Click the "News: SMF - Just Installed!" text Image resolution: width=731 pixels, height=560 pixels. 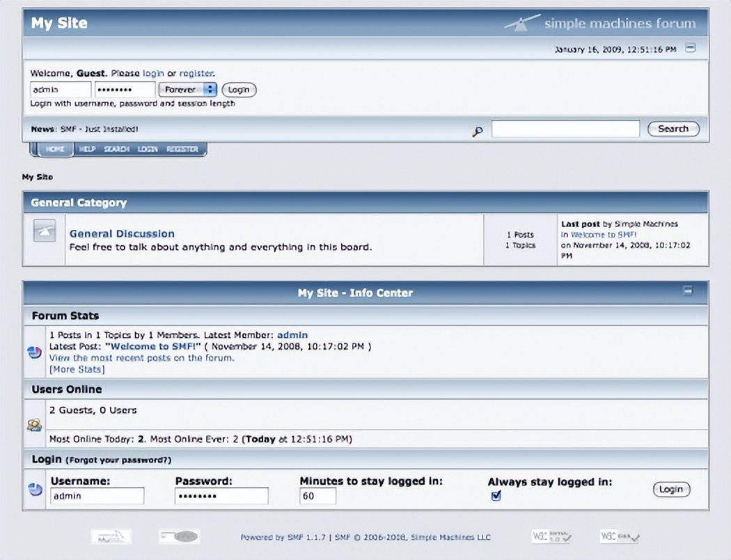click(84, 129)
